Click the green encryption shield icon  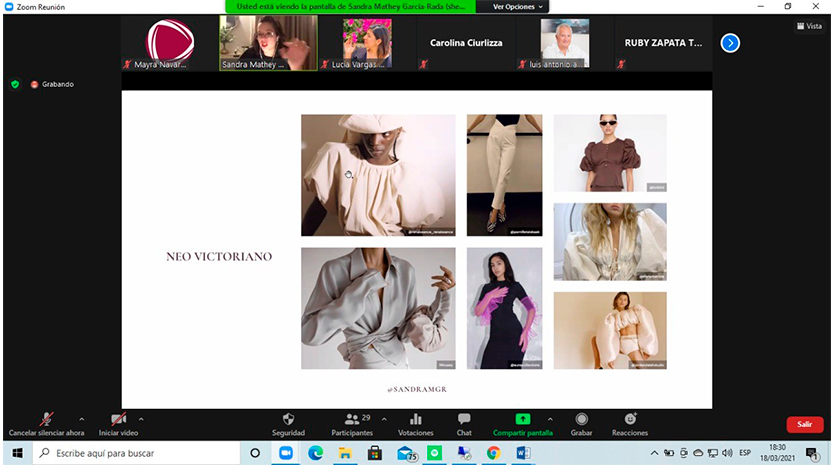pyautogui.click(x=15, y=84)
